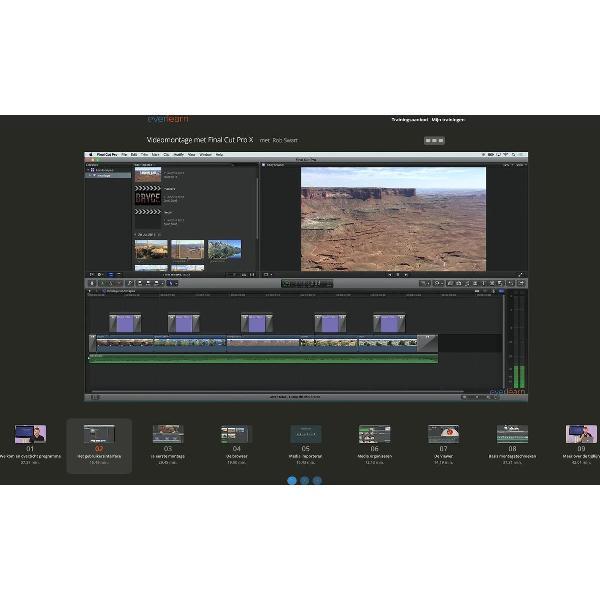
Task: Click the Apple menu logo
Action: tap(91, 155)
